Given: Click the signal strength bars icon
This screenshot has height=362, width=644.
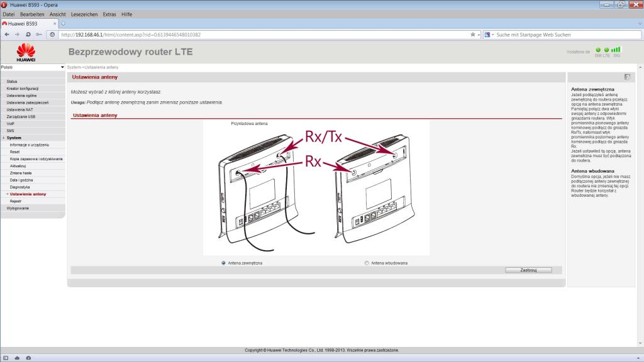Looking at the screenshot, I should [x=616, y=49].
